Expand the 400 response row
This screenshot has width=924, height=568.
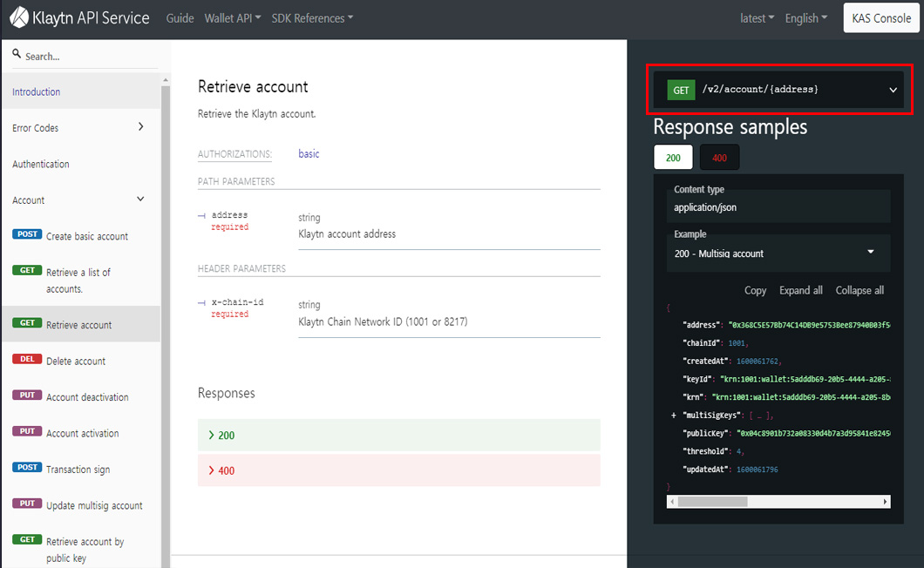[399, 470]
